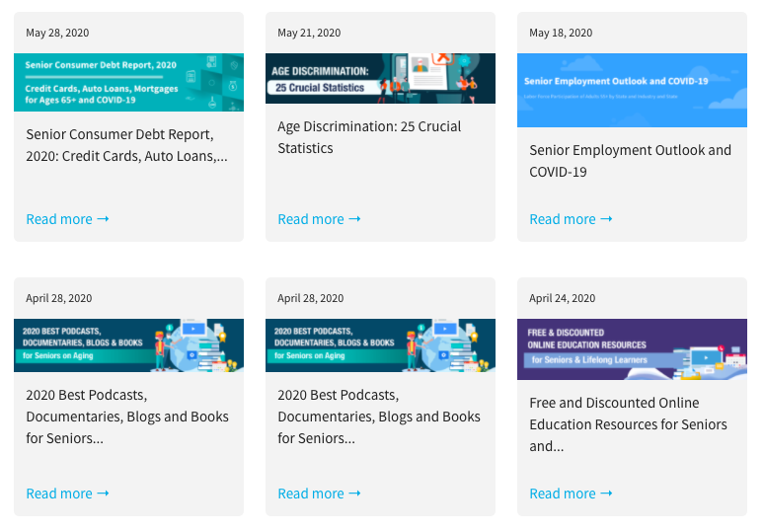Read more on Senior Employment Outlook article
Viewport: 765px width, 532px height.
coord(571,219)
